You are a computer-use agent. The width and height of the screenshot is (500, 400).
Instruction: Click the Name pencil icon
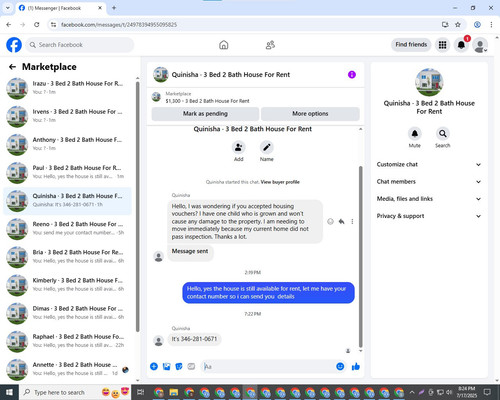click(x=267, y=147)
